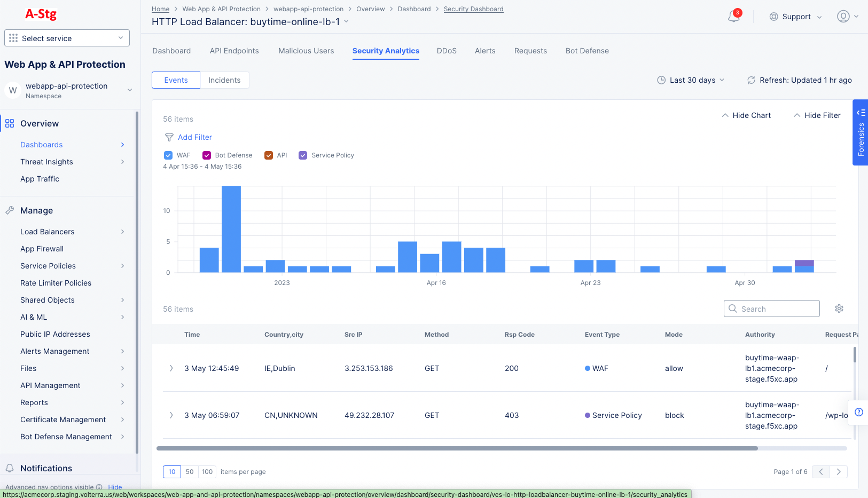The width and height of the screenshot is (868, 498).
Task: Switch to the Incidents tab
Action: (224, 80)
